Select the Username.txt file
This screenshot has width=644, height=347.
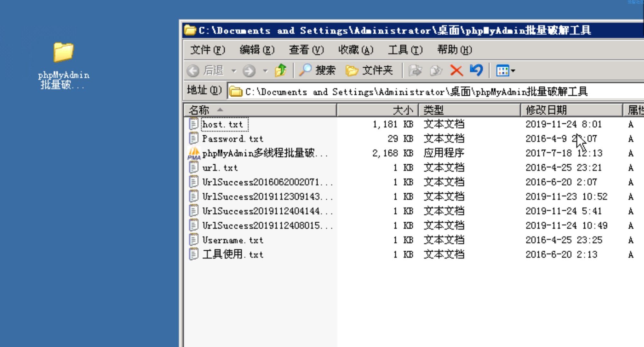pyautogui.click(x=233, y=240)
